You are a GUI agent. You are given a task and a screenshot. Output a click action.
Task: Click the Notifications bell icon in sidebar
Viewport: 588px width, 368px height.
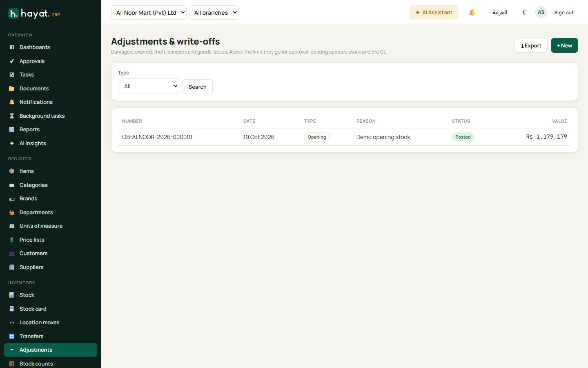click(x=12, y=102)
